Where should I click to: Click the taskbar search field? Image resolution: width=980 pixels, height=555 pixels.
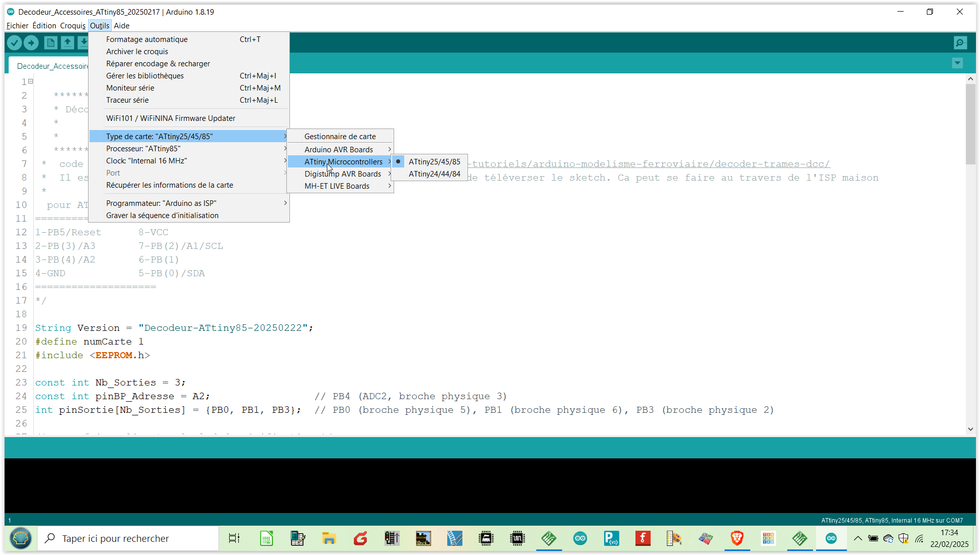click(x=129, y=538)
